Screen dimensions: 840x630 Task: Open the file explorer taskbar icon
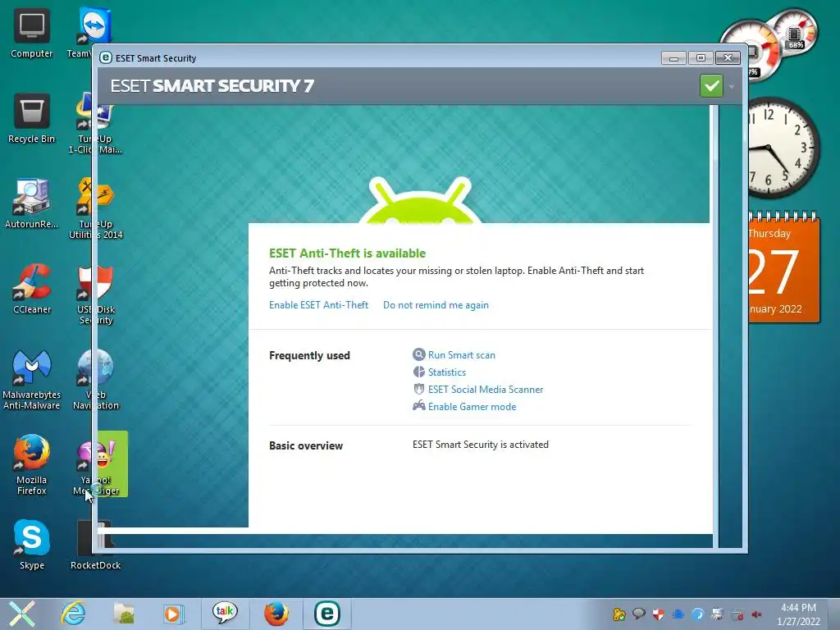(x=124, y=614)
